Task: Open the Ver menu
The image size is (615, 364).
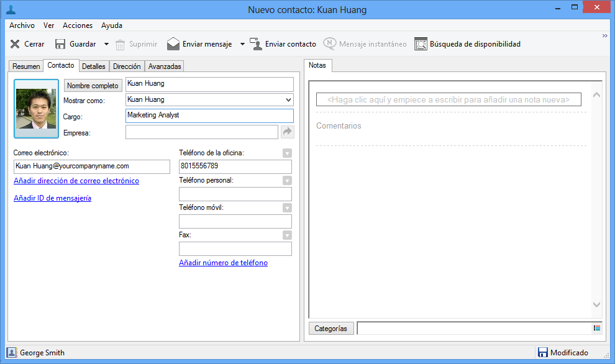Action: (x=48, y=25)
